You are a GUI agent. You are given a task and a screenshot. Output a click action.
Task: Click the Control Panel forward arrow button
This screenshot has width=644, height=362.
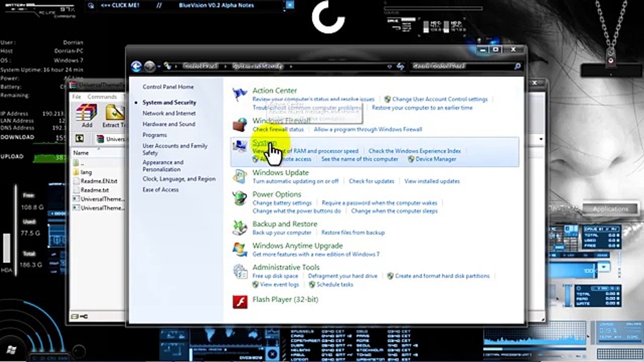click(x=149, y=66)
